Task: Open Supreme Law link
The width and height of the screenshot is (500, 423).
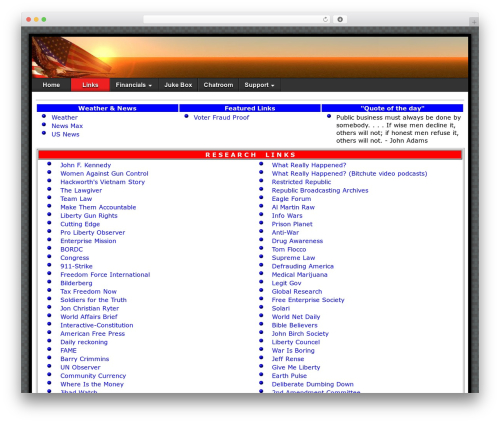Action: click(293, 258)
